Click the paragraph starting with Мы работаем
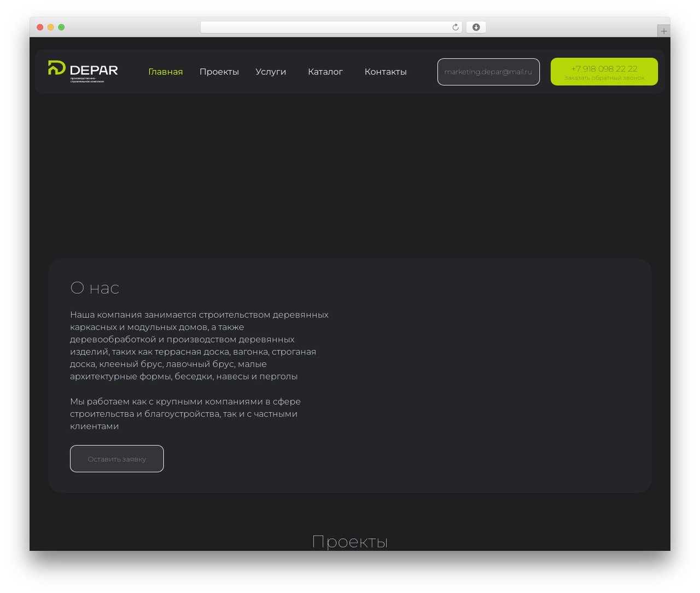This screenshot has height=593, width=700. click(185, 414)
